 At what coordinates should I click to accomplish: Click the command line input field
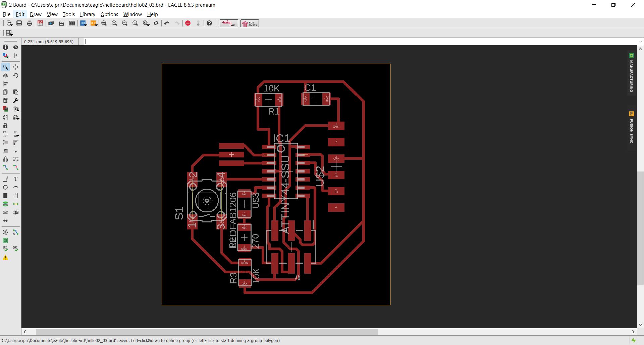[361, 42]
